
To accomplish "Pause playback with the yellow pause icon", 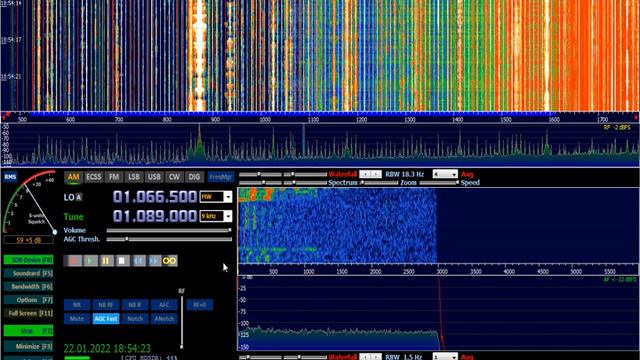I will (x=106, y=260).
